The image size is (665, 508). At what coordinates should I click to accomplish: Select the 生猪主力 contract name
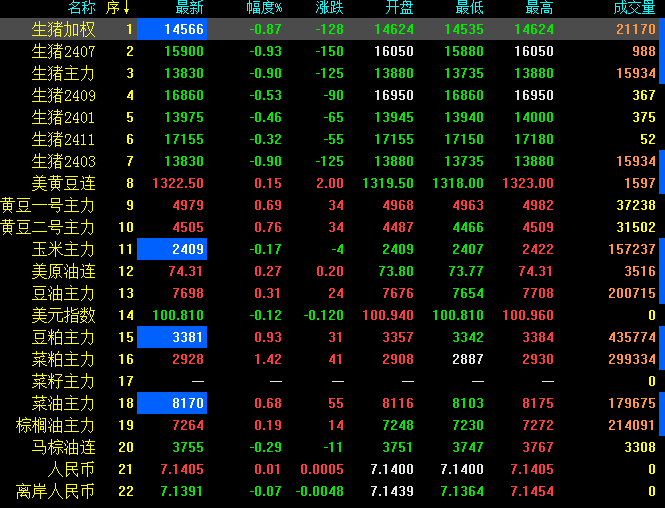63,73
